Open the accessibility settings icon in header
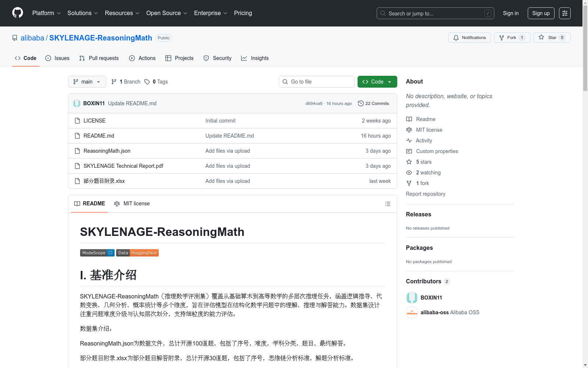 [565, 13]
